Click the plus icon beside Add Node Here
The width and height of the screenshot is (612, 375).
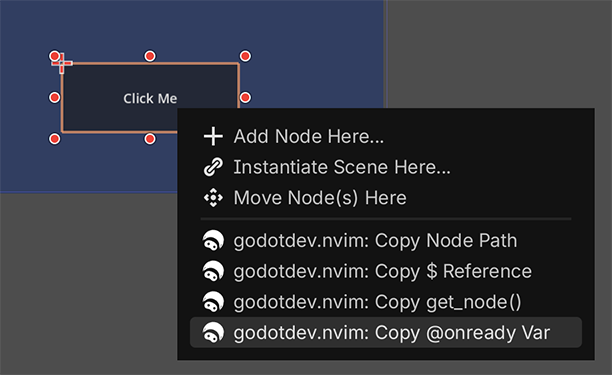[213, 137]
